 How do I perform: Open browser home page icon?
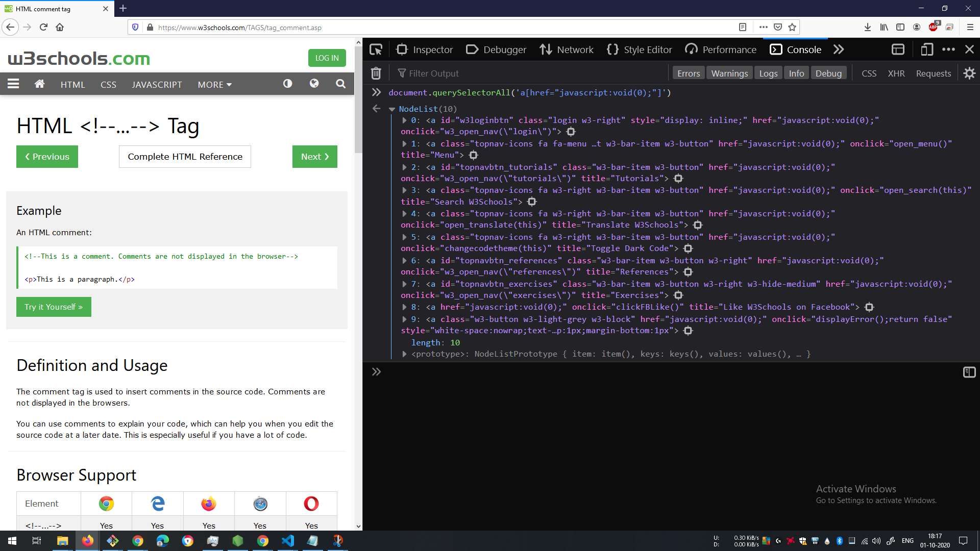(60, 27)
